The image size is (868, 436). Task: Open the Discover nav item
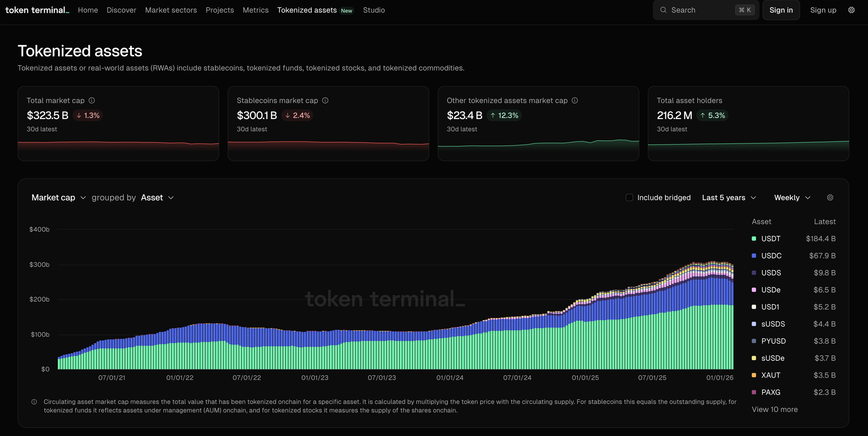[x=122, y=10]
